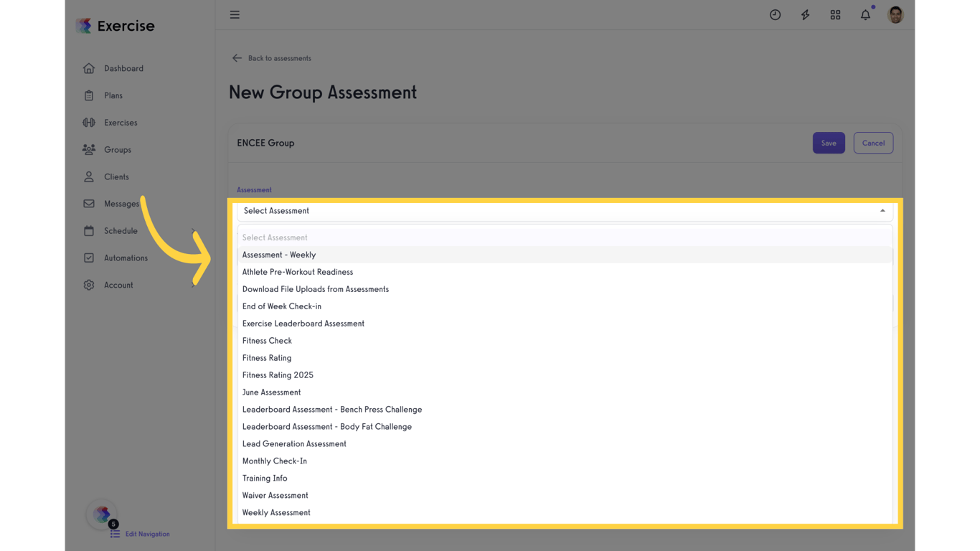Screen dimensions: 980x551
Task: Choose Fitness Rating 2025 from the list
Action: 278,375
